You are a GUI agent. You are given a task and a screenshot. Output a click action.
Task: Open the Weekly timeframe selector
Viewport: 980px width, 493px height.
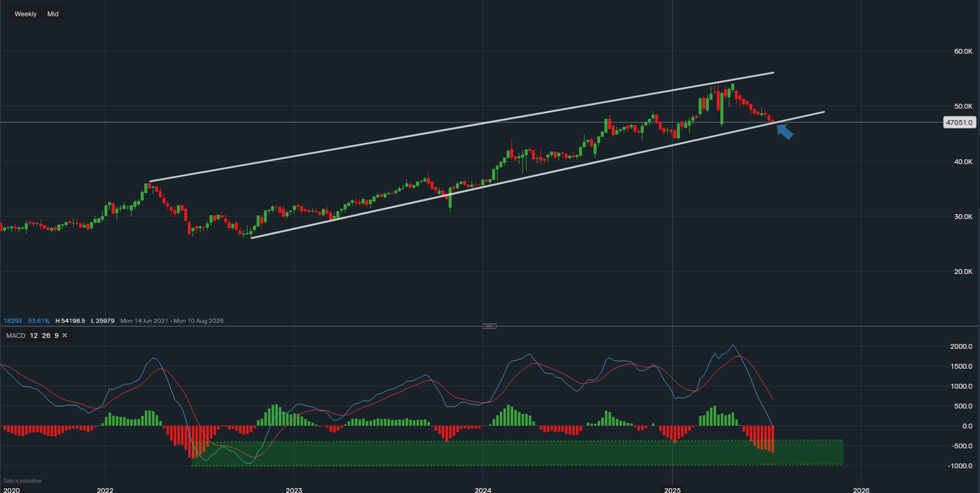tap(25, 14)
